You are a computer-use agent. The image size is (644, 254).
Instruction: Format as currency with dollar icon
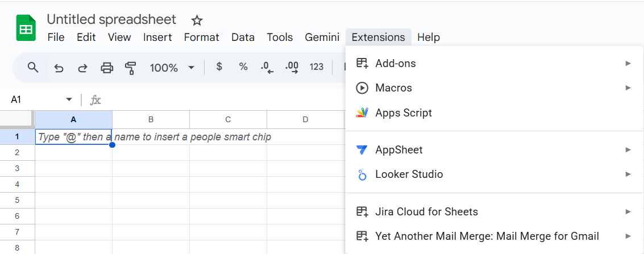pyautogui.click(x=219, y=67)
